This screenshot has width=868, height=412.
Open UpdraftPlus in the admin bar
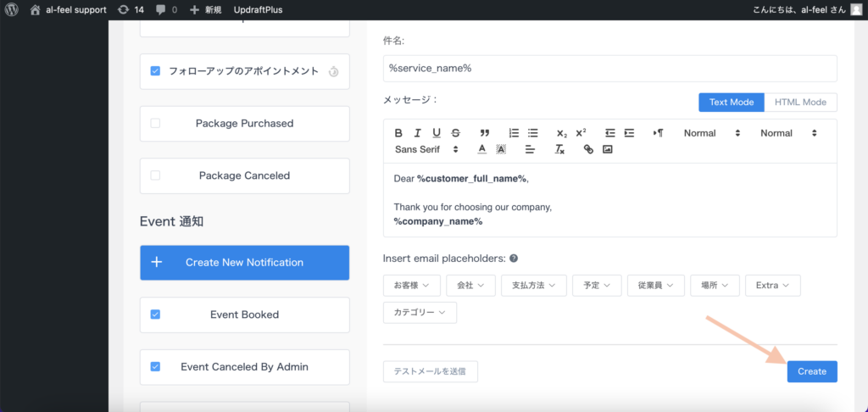pyautogui.click(x=258, y=9)
